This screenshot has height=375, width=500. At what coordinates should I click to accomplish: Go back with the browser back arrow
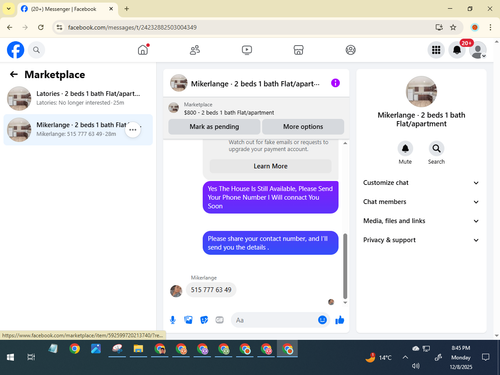click(x=10, y=27)
